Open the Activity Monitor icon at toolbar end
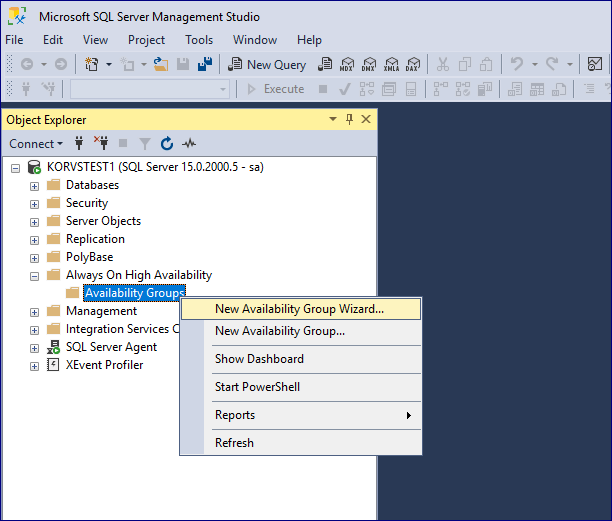Viewport: 612px width, 521px height. (x=595, y=64)
